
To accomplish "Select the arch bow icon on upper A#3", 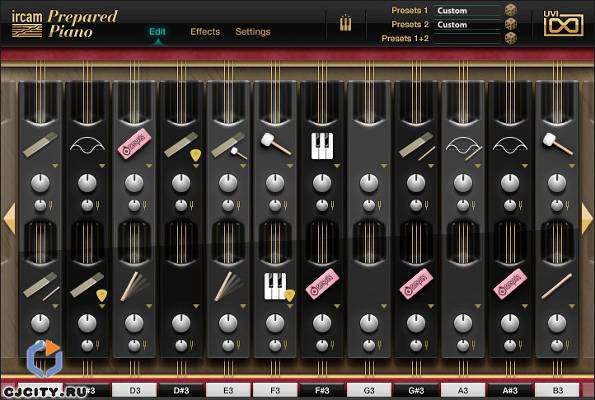I will click(510, 145).
